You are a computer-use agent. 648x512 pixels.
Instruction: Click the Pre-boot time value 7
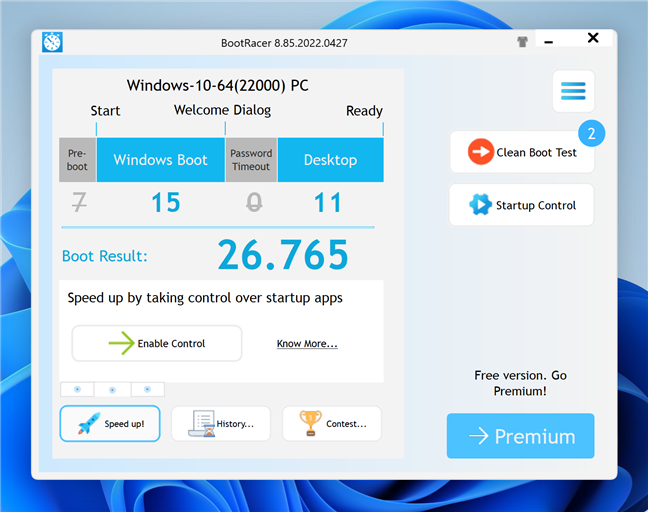coord(79,202)
